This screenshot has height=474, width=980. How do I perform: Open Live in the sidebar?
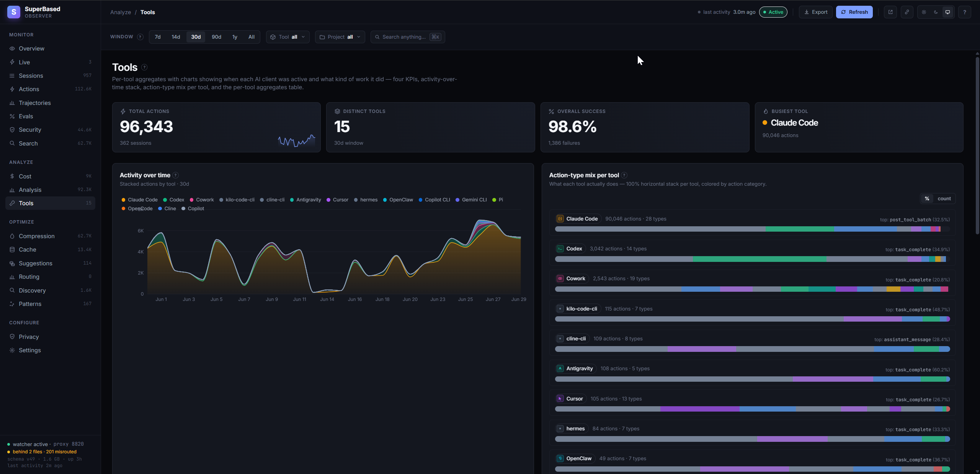50,62
